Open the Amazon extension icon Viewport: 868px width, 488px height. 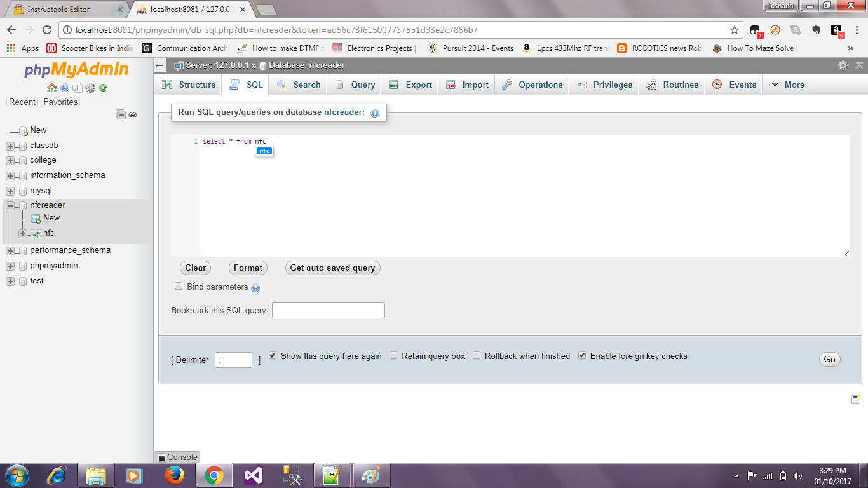tap(837, 30)
